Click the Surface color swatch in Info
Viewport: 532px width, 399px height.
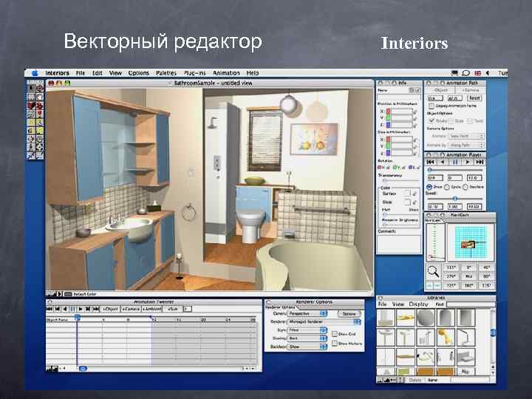pos(407,194)
